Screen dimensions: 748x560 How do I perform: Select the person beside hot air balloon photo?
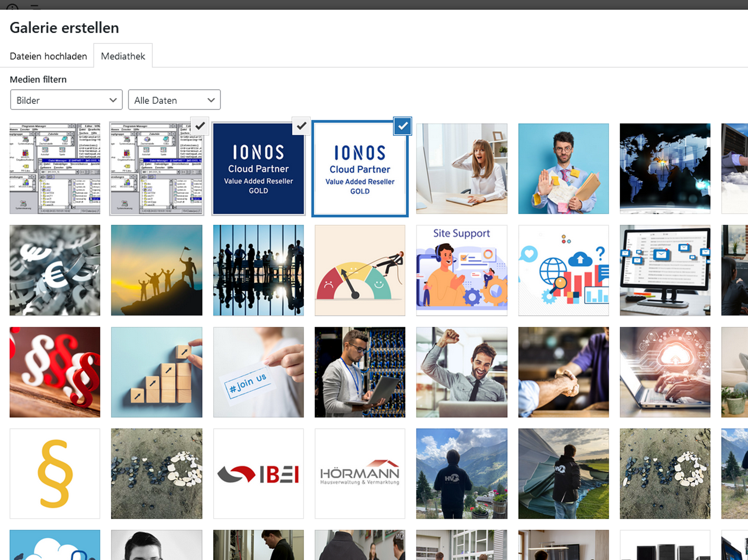563,474
